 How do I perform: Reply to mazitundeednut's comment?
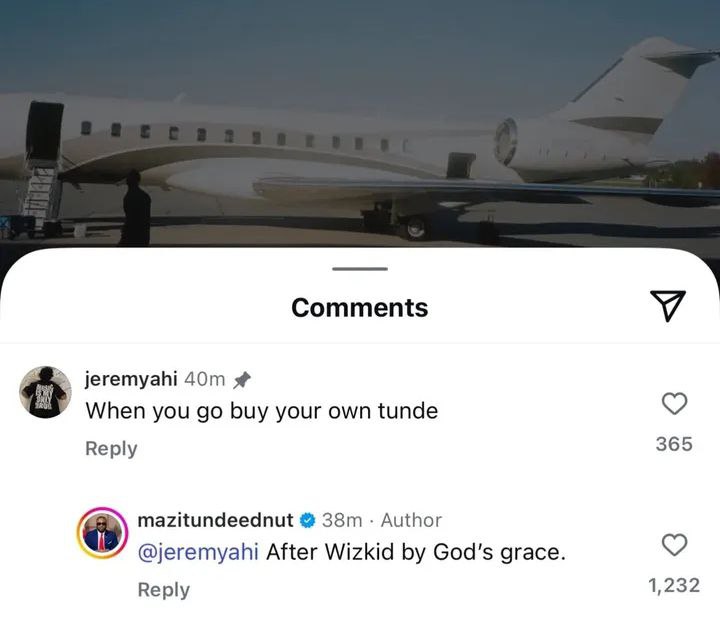[x=163, y=590]
